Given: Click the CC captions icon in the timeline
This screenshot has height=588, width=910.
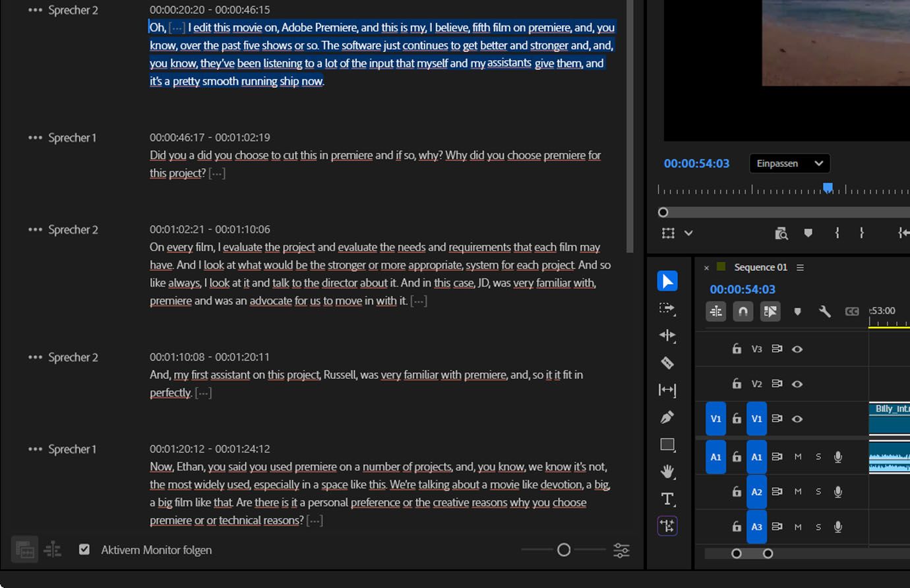Looking at the screenshot, I should (852, 310).
